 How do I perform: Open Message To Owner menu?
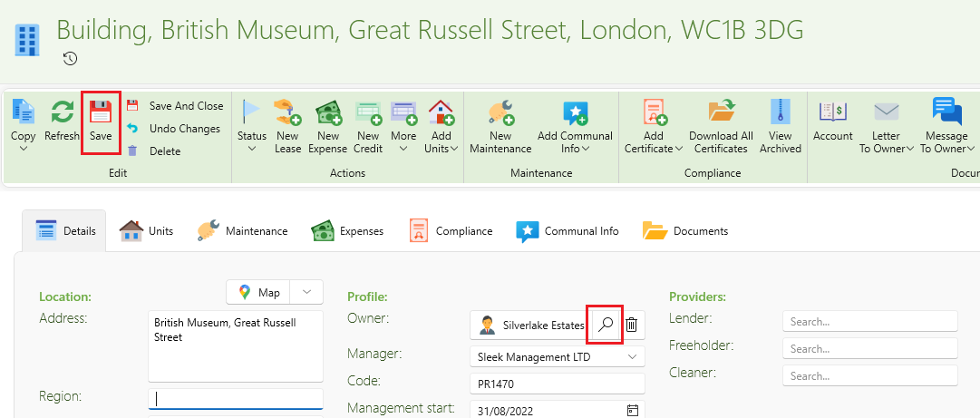(x=946, y=126)
